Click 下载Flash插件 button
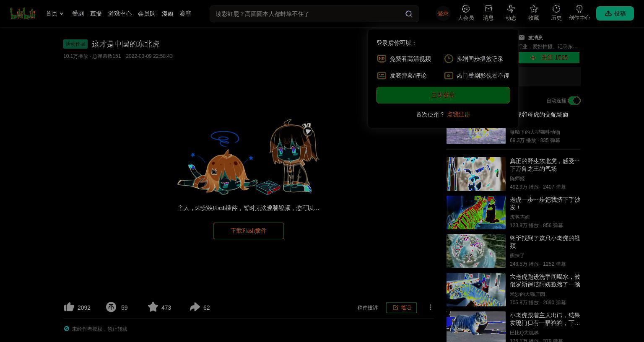Viewport: 644px width, 342px height. point(249,231)
